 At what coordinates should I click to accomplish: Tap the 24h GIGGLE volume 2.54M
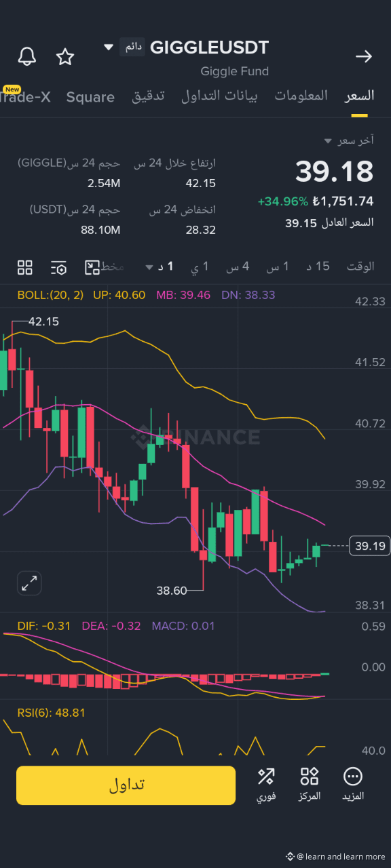pos(104,183)
